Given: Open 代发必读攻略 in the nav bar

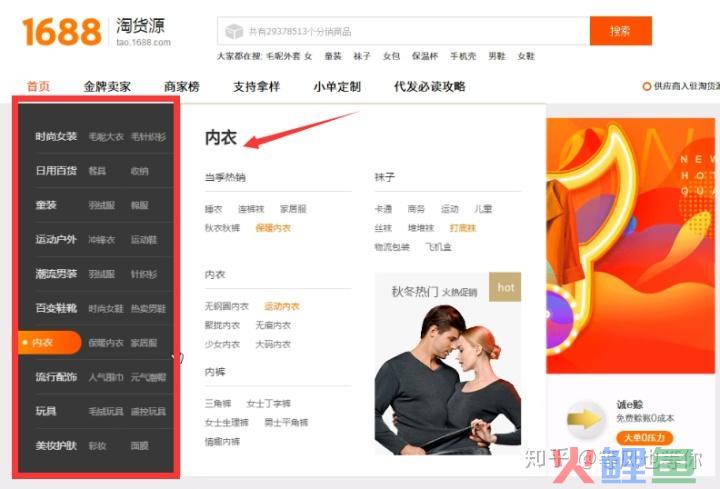Looking at the screenshot, I should pyautogui.click(x=429, y=87).
